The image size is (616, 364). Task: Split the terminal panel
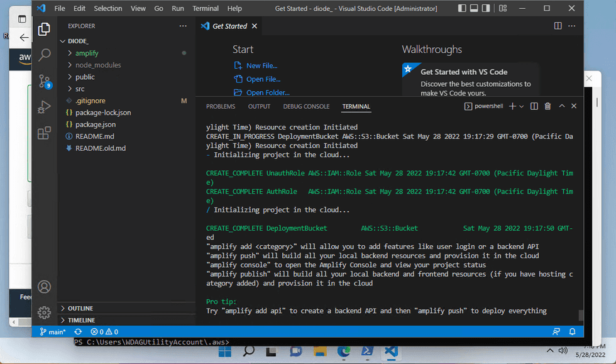point(534,106)
